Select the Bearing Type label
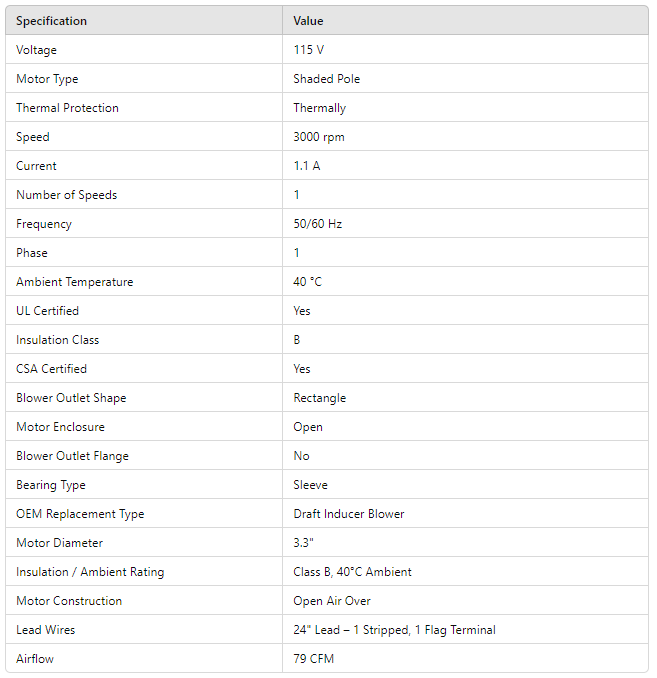657x678 pixels. [x=50, y=485]
